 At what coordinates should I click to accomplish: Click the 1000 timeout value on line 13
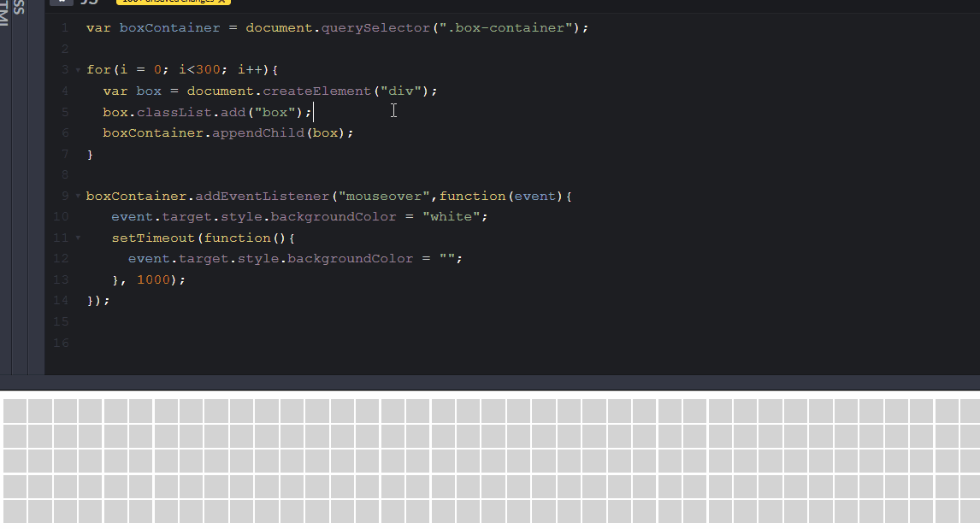pyautogui.click(x=153, y=279)
